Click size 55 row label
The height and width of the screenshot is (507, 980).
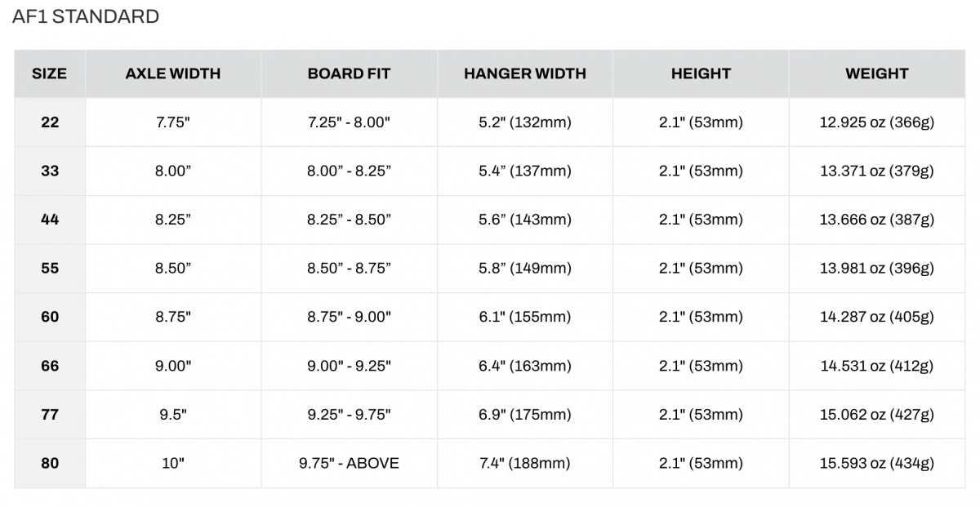point(50,269)
